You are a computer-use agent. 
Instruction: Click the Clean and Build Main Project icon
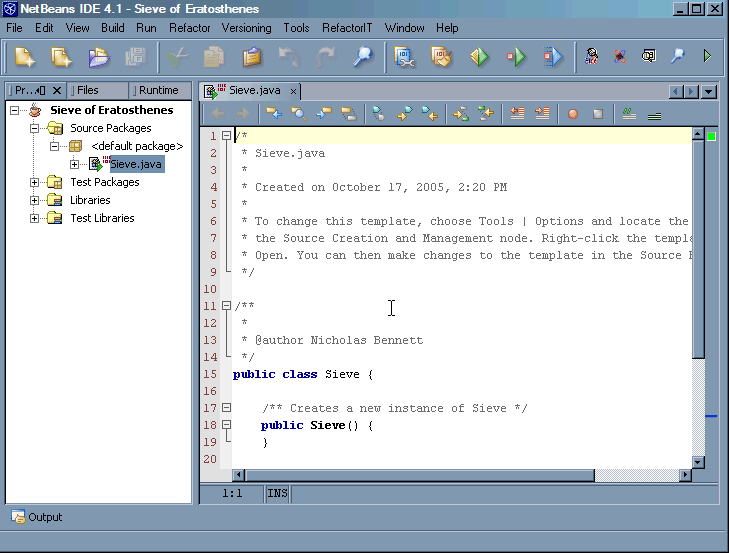point(441,57)
